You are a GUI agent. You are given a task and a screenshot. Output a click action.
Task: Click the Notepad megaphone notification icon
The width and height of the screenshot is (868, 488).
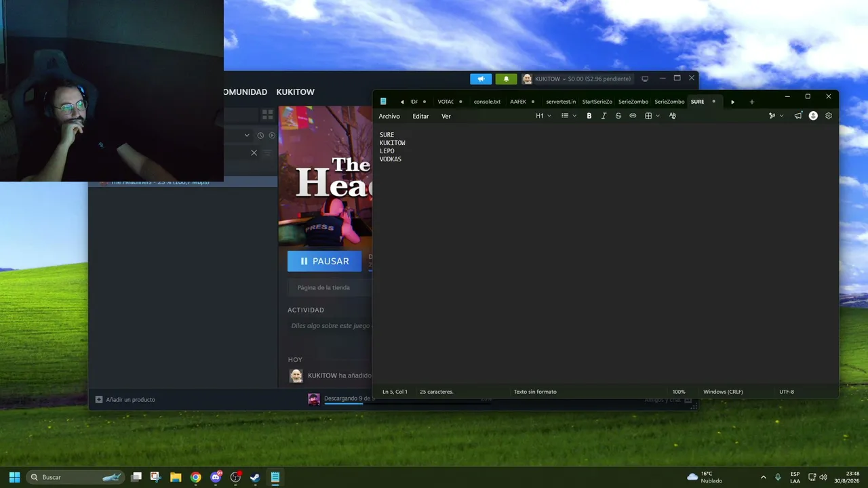pos(798,116)
